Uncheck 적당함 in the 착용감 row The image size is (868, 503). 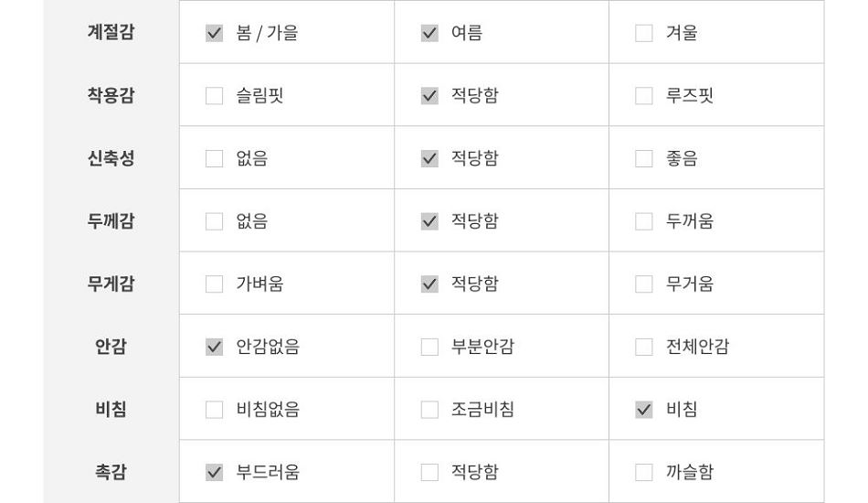coord(429,96)
